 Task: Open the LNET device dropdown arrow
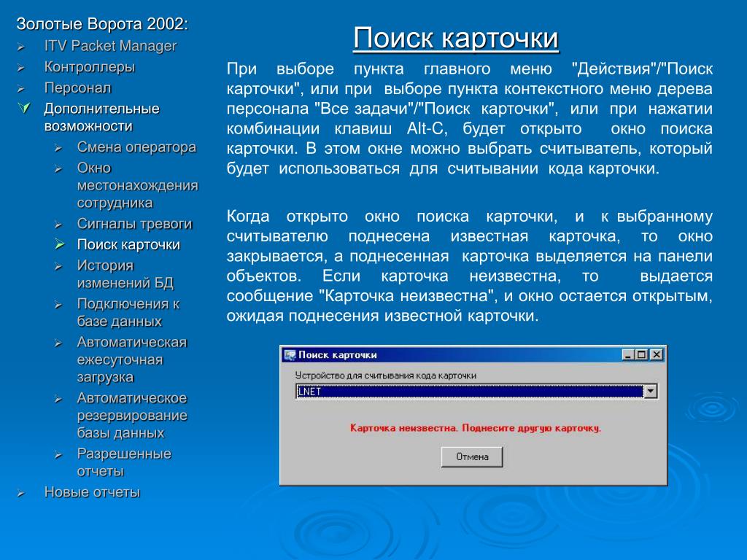coord(650,392)
